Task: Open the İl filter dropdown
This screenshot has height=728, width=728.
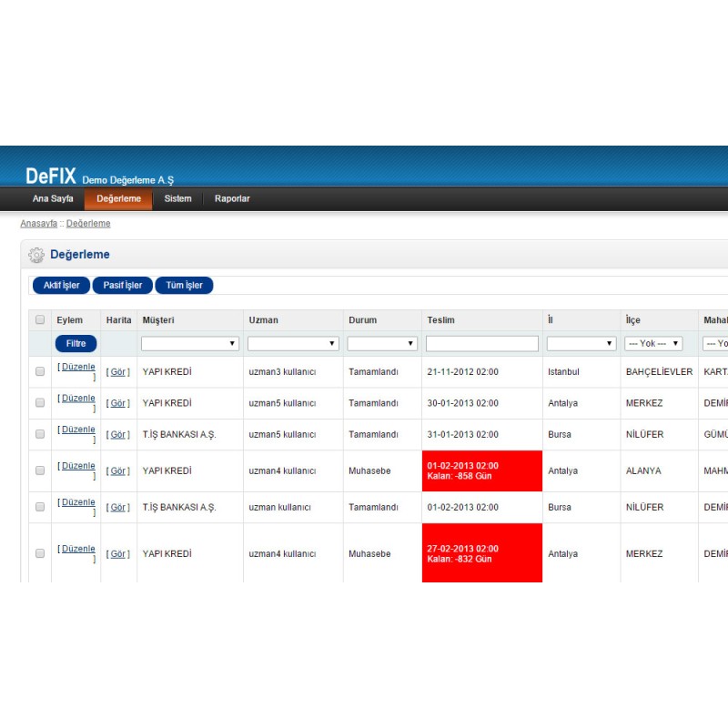Action: point(581,344)
